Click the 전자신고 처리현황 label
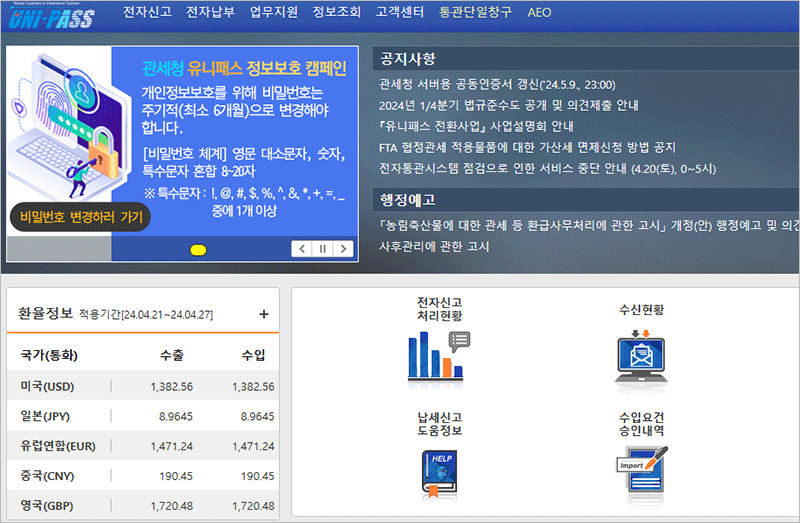This screenshot has width=800, height=523. click(x=439, y=309)
